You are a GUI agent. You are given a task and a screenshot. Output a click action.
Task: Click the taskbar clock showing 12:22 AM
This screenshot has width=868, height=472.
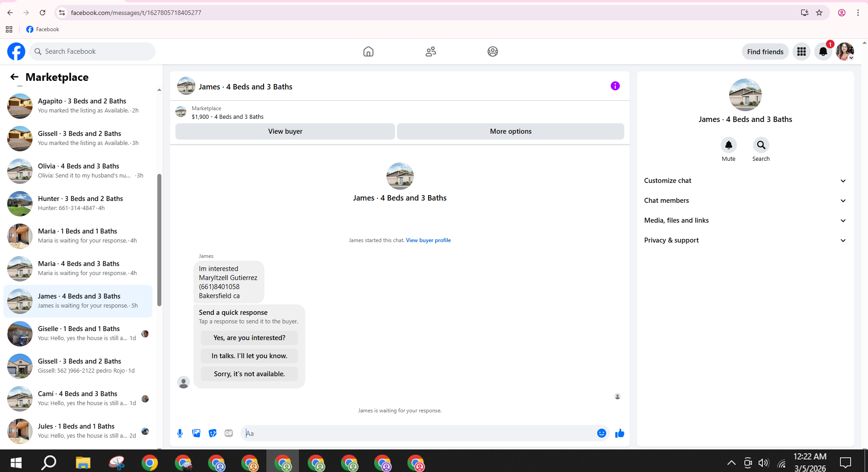point(810,463)
